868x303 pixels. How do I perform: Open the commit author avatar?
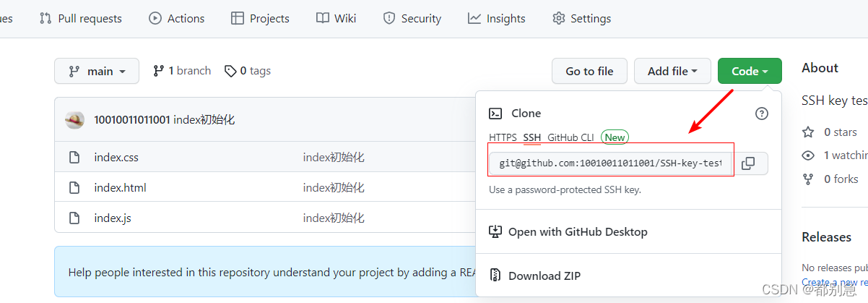click(75, 120)
